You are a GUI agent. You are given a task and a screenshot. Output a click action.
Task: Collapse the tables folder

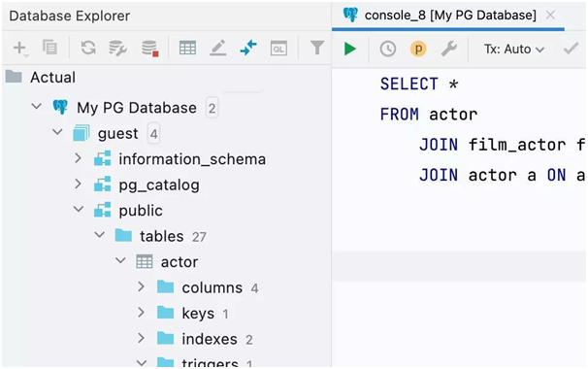[99, 235]
